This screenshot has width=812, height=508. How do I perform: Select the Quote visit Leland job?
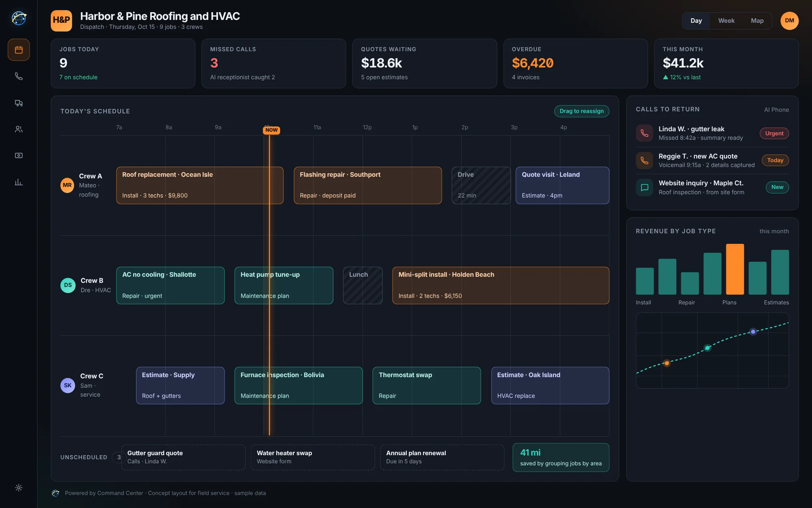coord(562,185)
